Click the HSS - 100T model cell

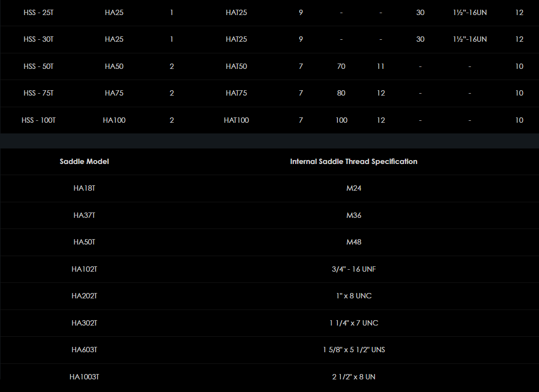pos(38,120)
